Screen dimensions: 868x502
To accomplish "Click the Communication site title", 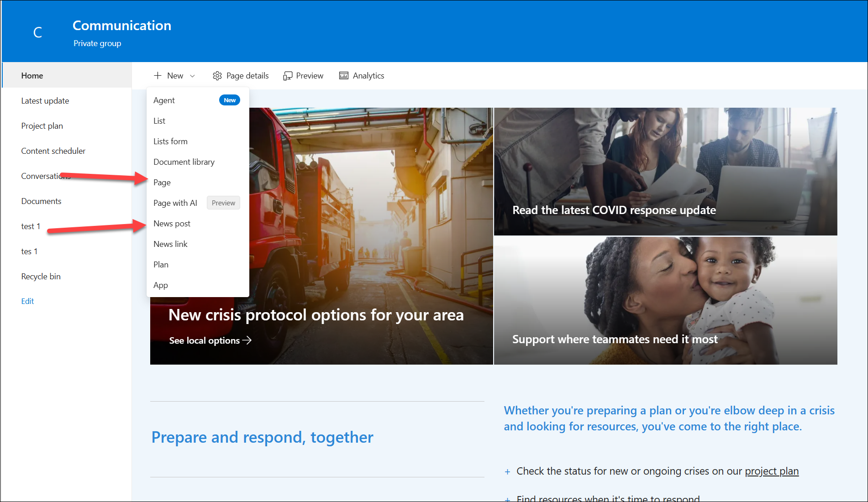I will click(122, 26).
